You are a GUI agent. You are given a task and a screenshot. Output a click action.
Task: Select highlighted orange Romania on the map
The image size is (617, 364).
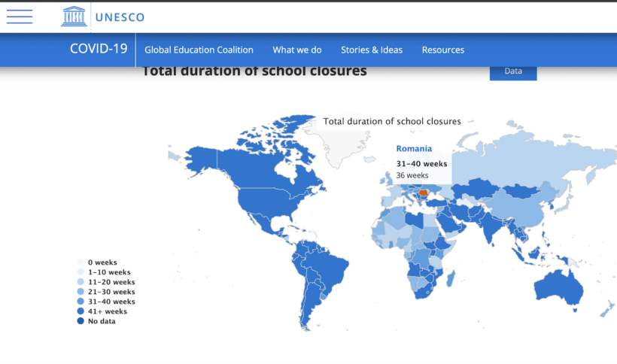point(424,193)
